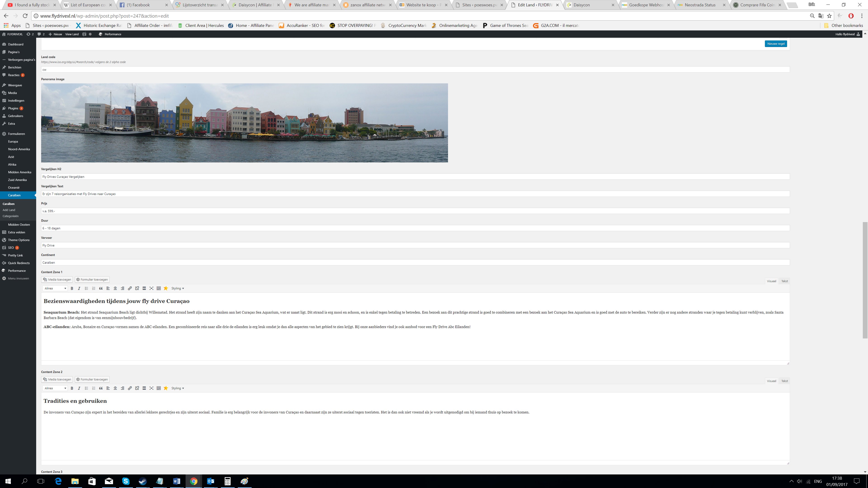Image resolution: width=868 pixels, height=488 pixels.
Task: Switch Content Zone 2 to Visueel tab
Action: pyautogui.click(x=771, y=381)
